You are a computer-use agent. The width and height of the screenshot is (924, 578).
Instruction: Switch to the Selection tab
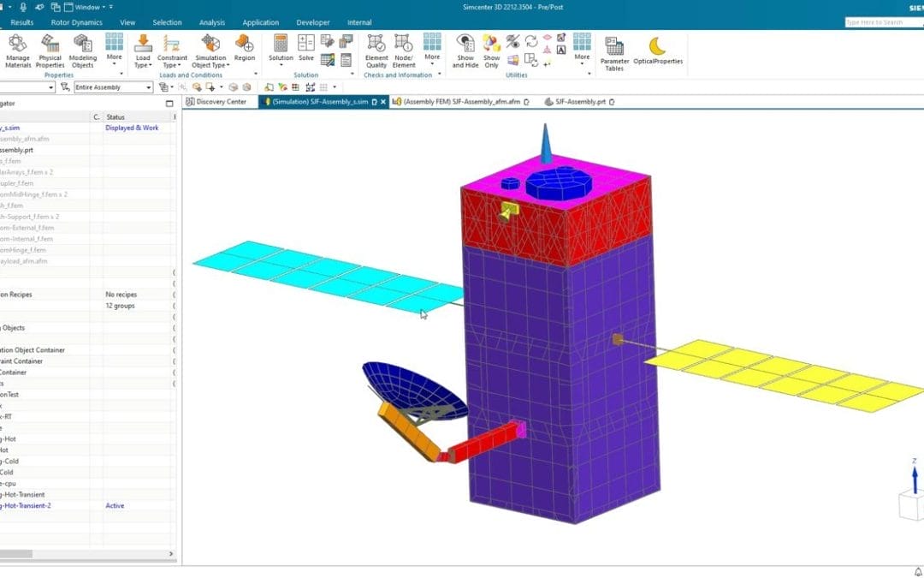[168, 22]
